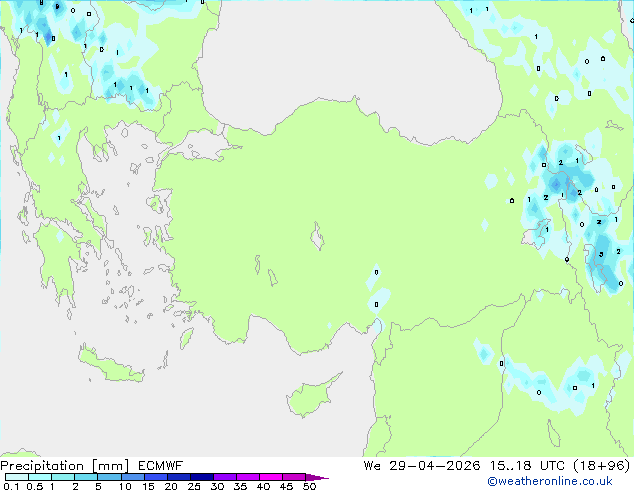Click the legend label '0.5'

[34, 486]
